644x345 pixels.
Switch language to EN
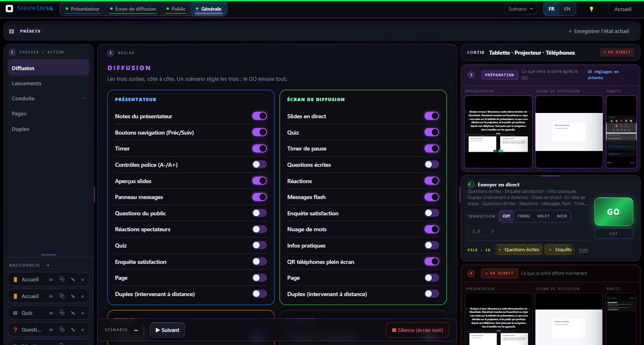point(567,9)
